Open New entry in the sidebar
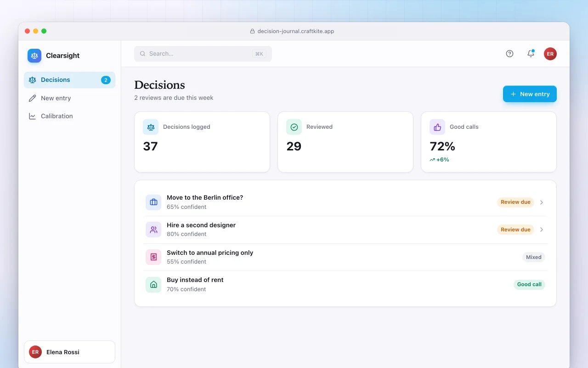588x368 pixels. coord(69,98)
